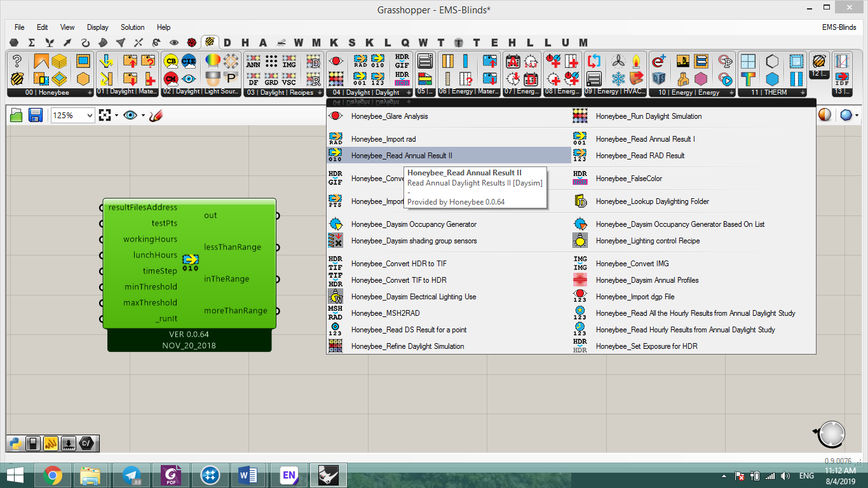Choose Honeybee_Glare Analysis from the list

pyautogui.click(x=449, y=116)
